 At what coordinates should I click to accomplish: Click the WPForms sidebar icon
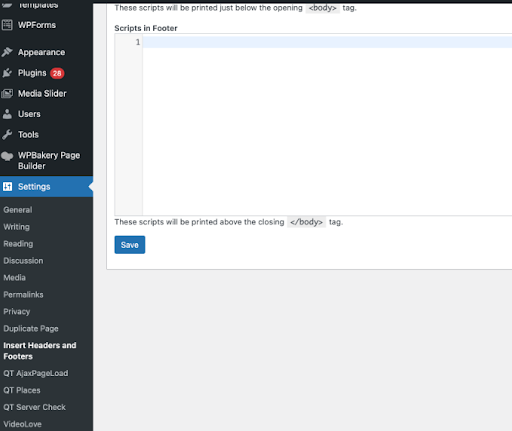pyautogui.click(x=7, y=25)
